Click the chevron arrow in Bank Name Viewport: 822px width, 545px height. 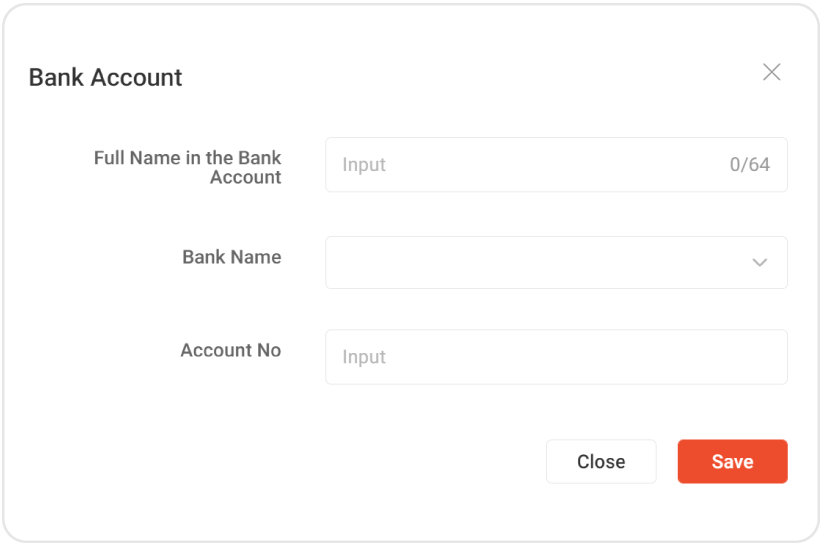click(760, 263)
